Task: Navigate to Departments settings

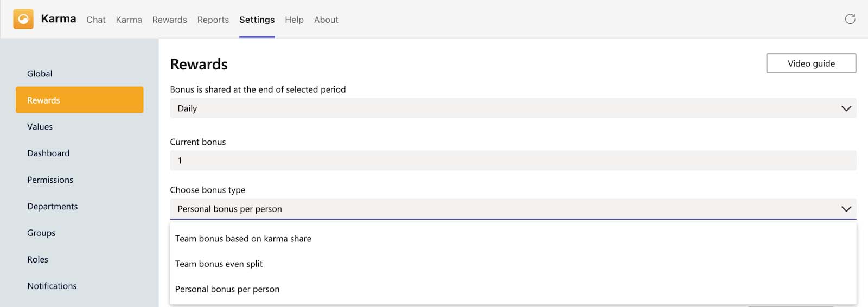Action: pyautogui.click(x=52, y=207)
